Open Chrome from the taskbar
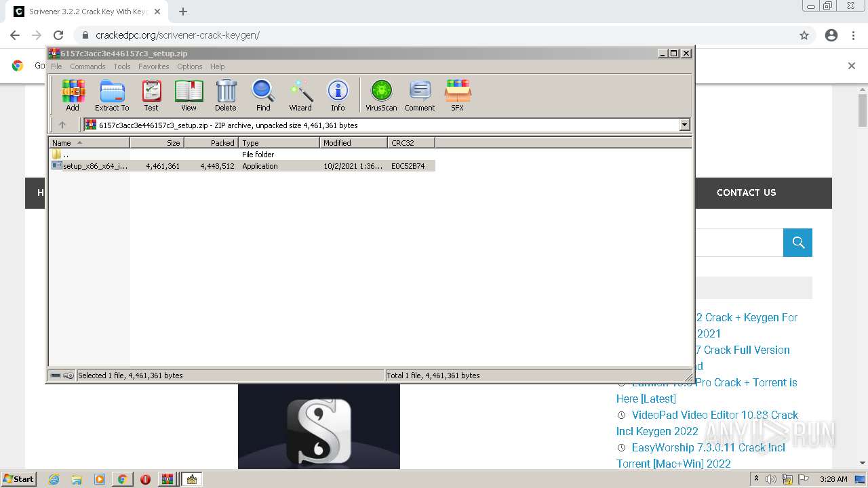868x488 pixels. [122, 479]
